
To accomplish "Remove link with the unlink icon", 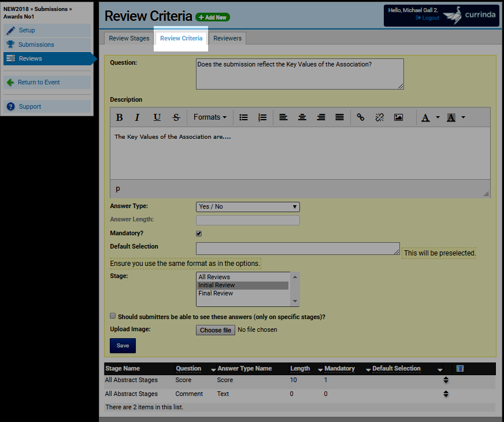I will click(x=380, y=117).
